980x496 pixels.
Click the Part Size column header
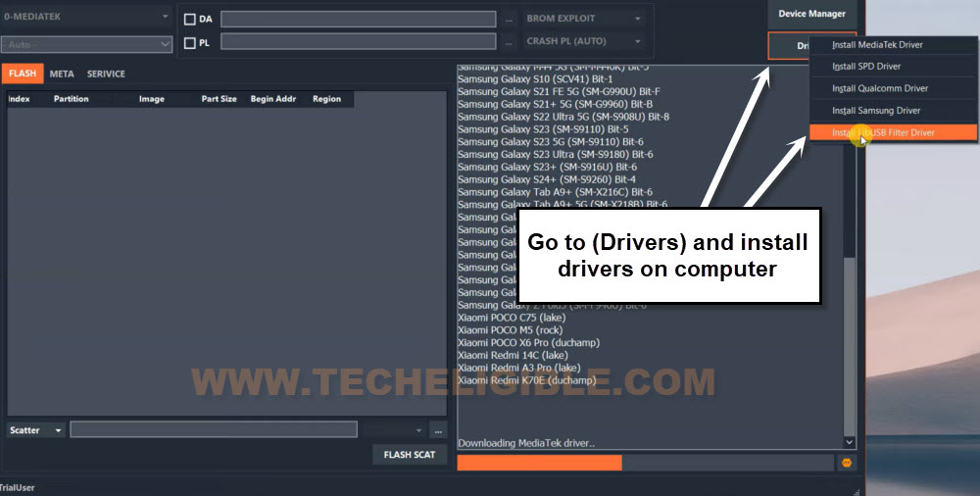click(x=219, y=99)
